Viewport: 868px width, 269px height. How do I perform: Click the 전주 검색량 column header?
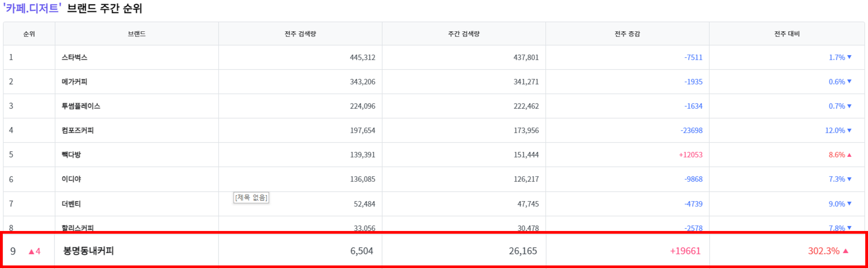point(300,34)
